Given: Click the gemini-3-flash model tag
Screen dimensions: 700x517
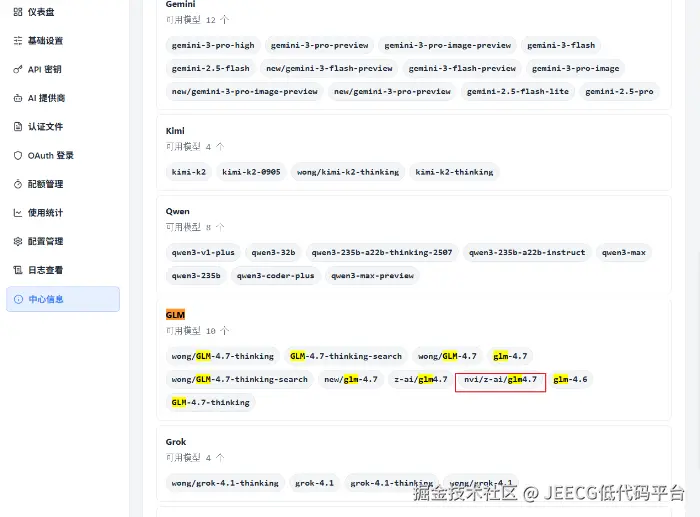Looking at the screenshot, I should coord(561,45).
